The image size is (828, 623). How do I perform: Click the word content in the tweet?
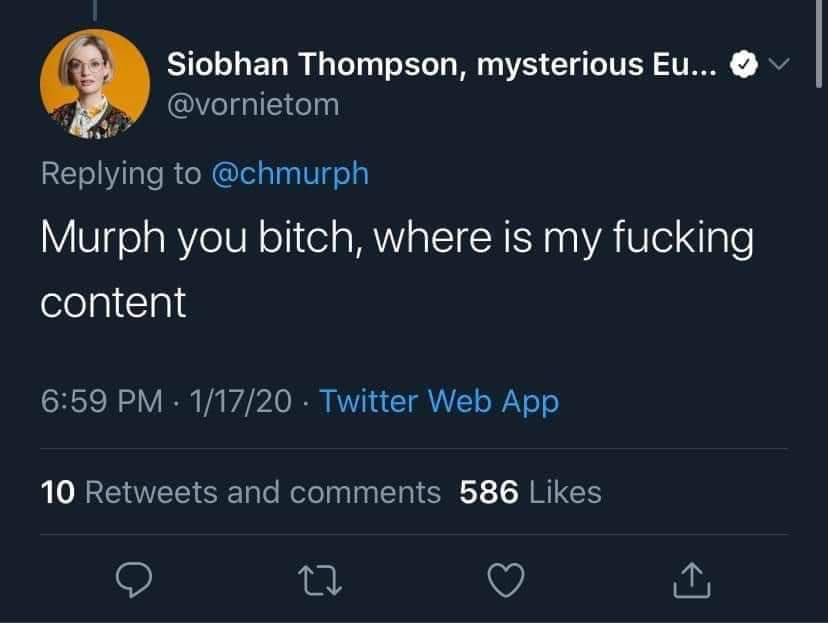pos(113,303)
